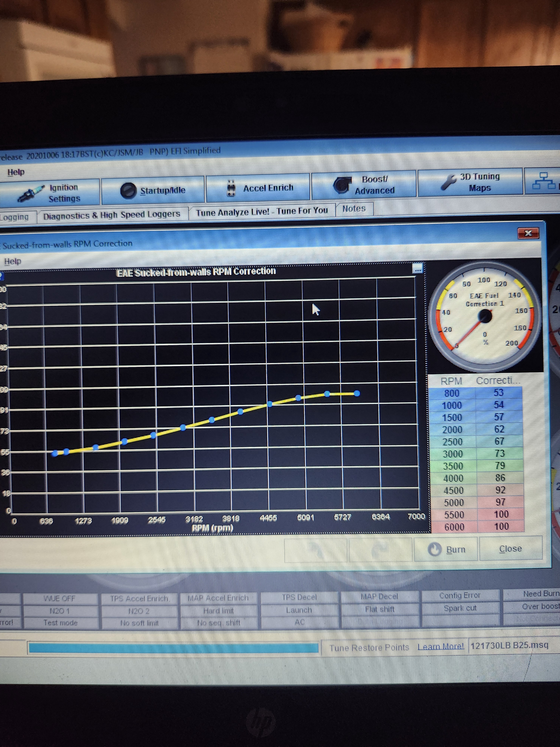Select the 2500 RPM cell
The image size is (560, 747).
(453, 442)
